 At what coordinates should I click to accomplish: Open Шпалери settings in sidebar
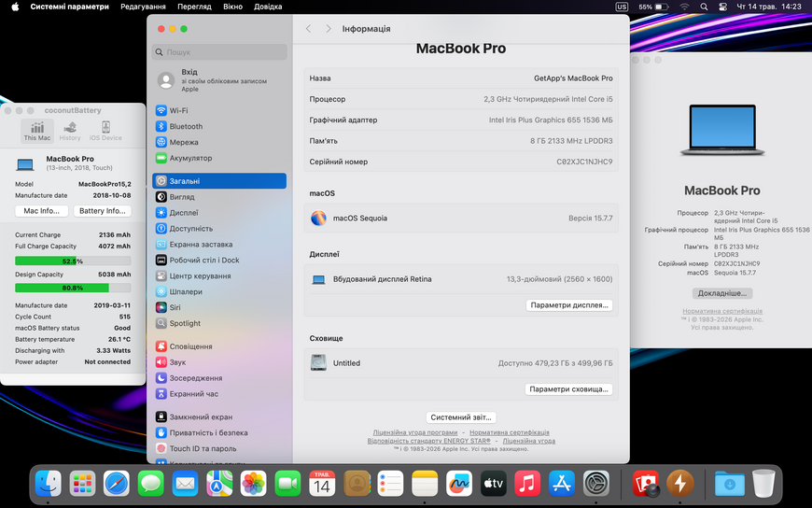click(x=219, y=292)
